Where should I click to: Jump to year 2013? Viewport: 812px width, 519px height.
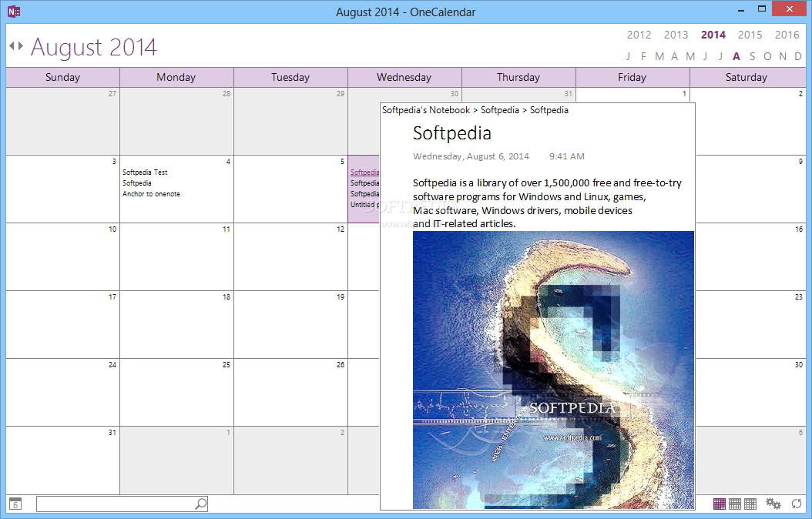676,35
